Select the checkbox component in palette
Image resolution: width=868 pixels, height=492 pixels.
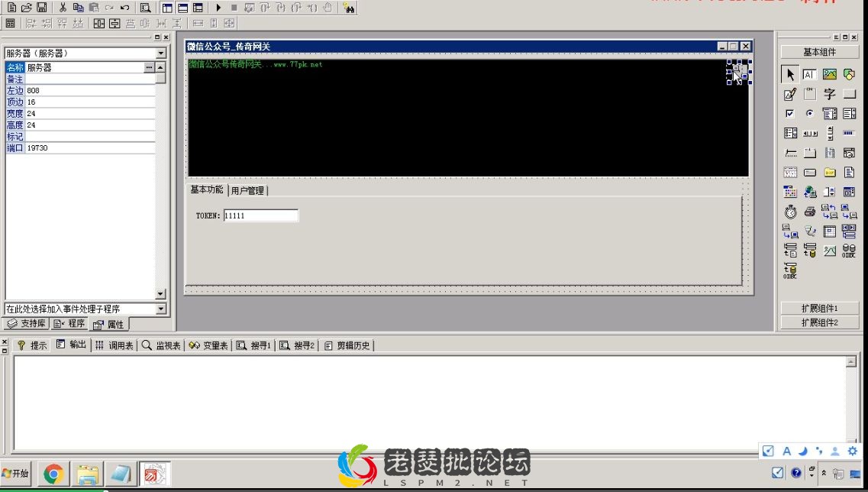pyautogui.click(x=790, y=114)
